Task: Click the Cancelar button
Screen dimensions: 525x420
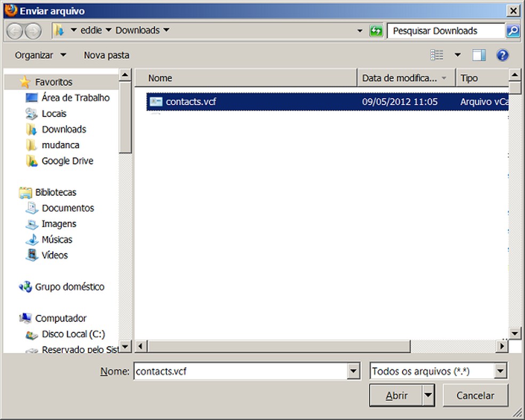Action: (x=475, y=395)
